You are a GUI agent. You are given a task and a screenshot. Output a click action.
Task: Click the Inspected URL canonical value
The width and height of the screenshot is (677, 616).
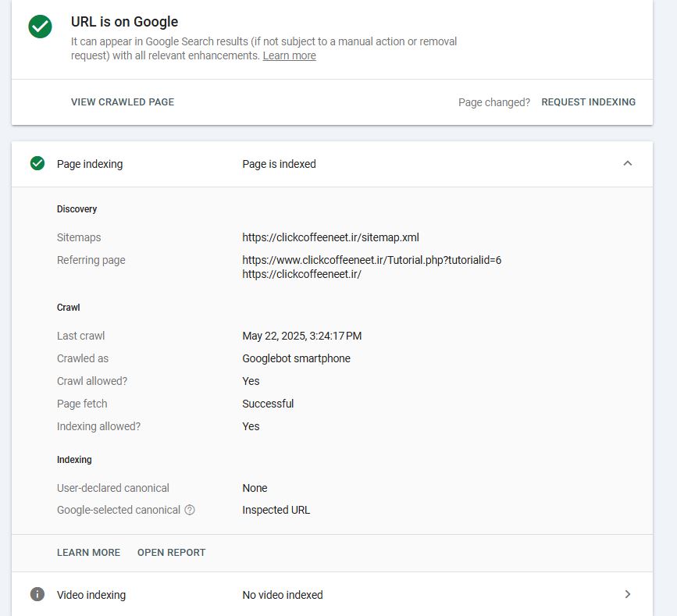point(276,510)
